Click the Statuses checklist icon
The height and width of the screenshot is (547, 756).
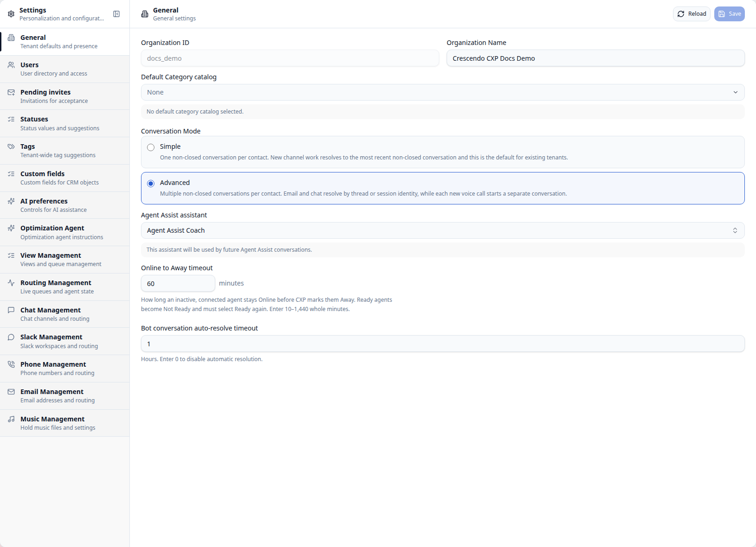point(11,119)
